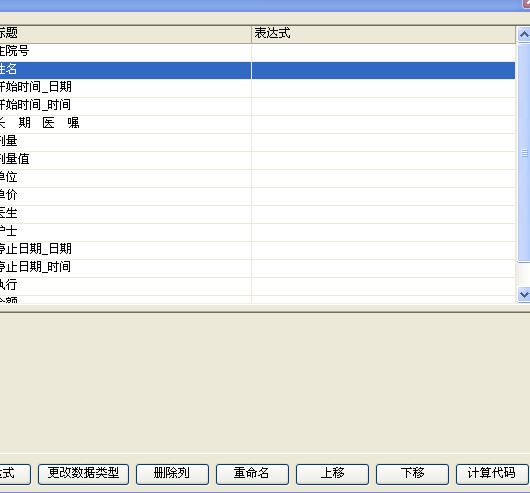Viewport: 530px width, 493px height.
Task: Click the vertical scrollbar thumb
Action: click(x=524, y=153)
